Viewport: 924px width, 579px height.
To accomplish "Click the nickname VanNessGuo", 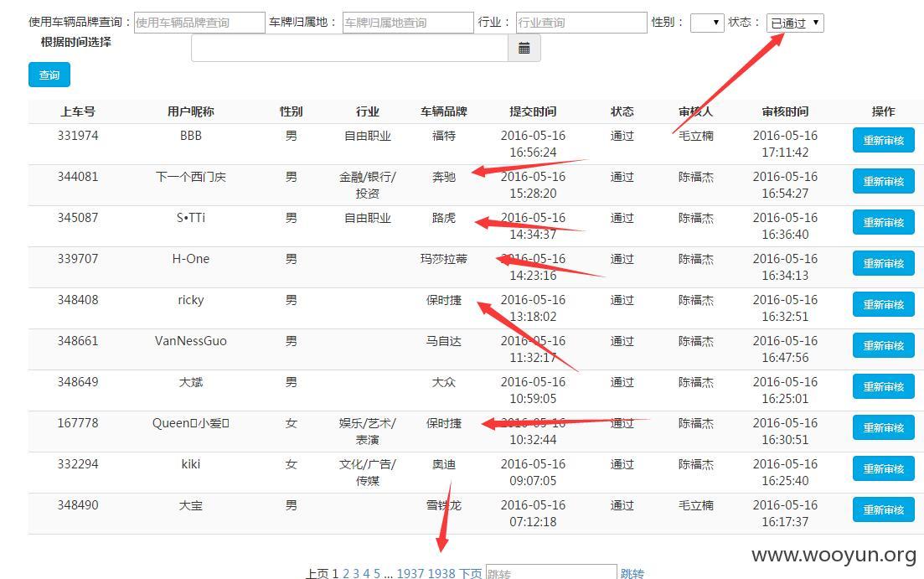I will [x=191, y=341].
